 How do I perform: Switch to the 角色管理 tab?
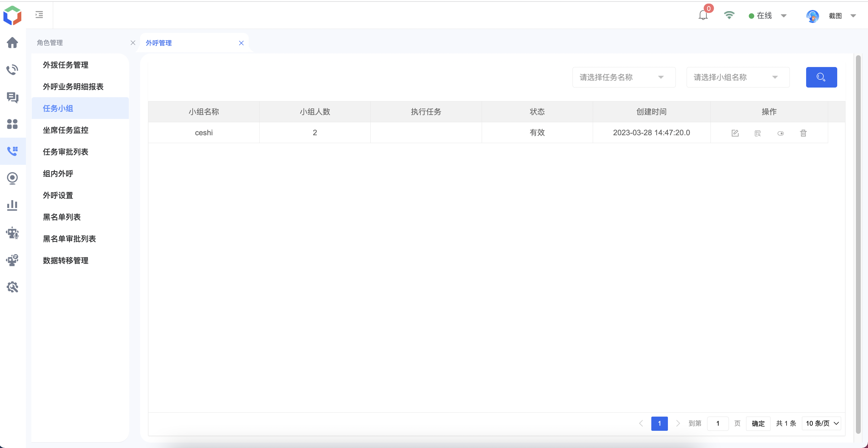pyautogui.click(x=49, y=43)
